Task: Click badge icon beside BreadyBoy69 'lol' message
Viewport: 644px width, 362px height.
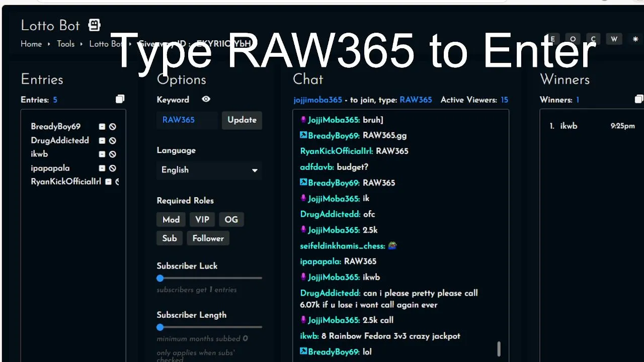Action: (303, 351)
